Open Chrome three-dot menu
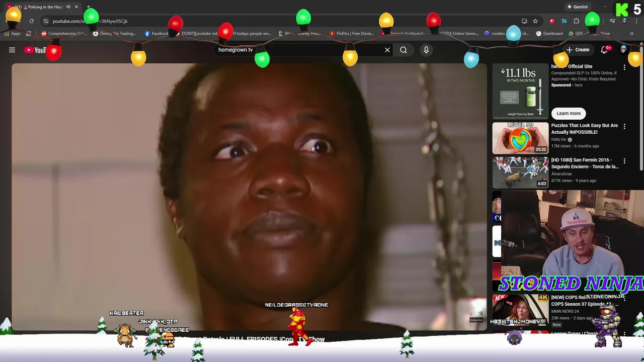 point(636,21)
